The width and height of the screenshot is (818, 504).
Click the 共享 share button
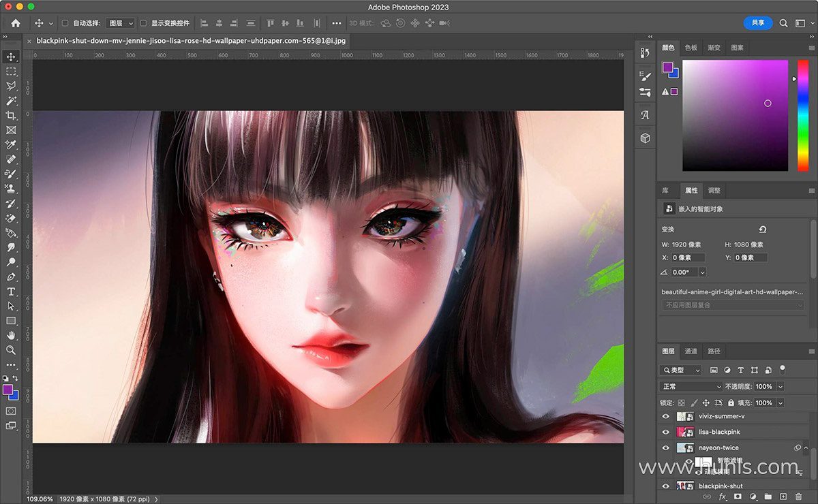coord(758,23)
